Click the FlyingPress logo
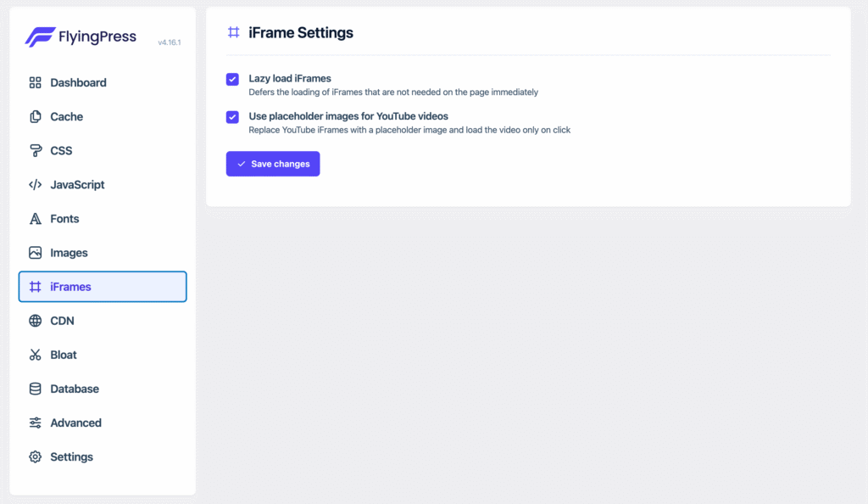Image resolution: width=868 pixels, height=504 pixels. (81, 36)
